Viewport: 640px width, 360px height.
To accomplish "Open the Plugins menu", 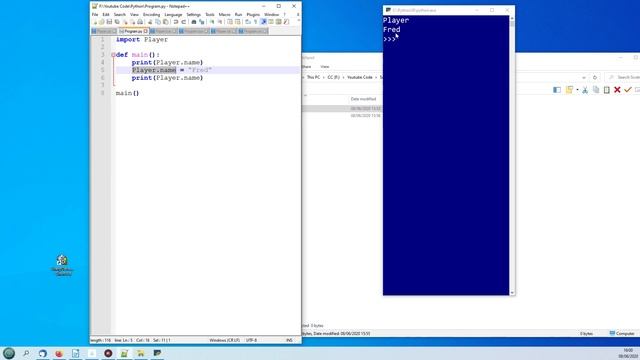I will point(253,14).
